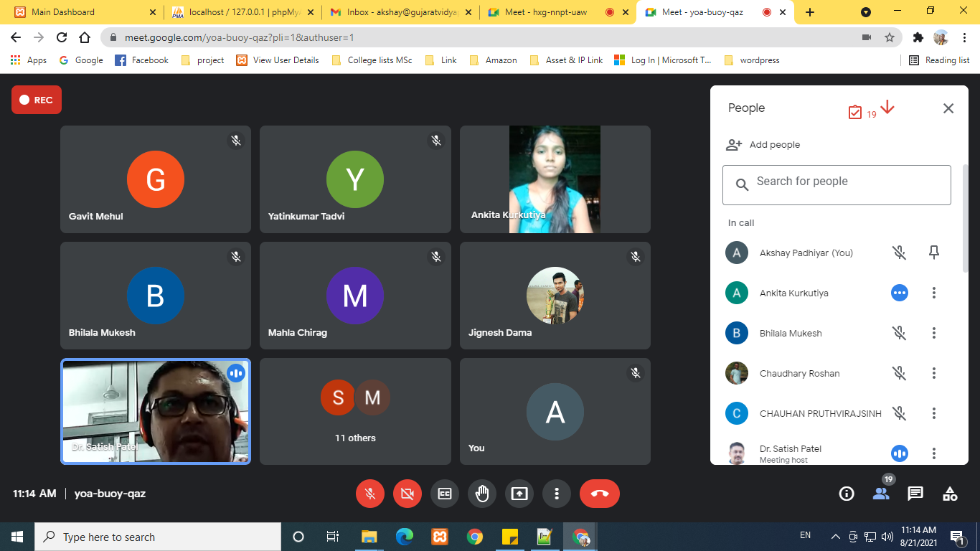Bookmark this page star icon
Viewport: 980px width, 551px height.
pyautogui.click(x=890, y=37)
